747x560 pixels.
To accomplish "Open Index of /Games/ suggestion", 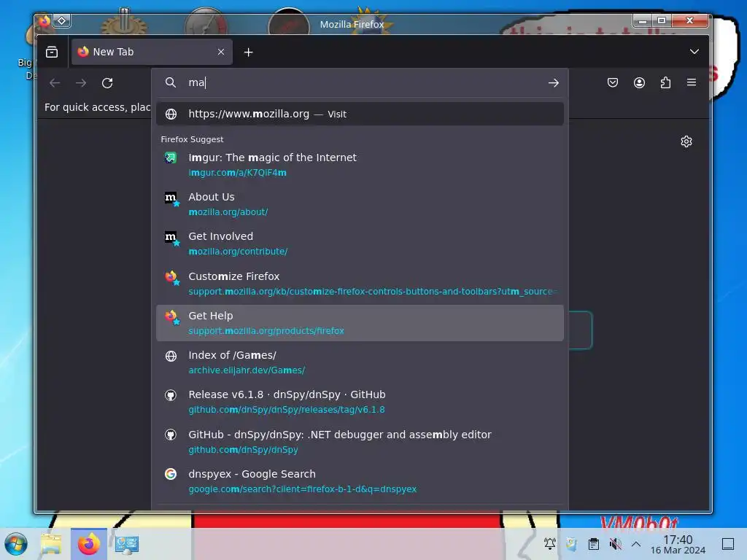I will click(360, 362).
